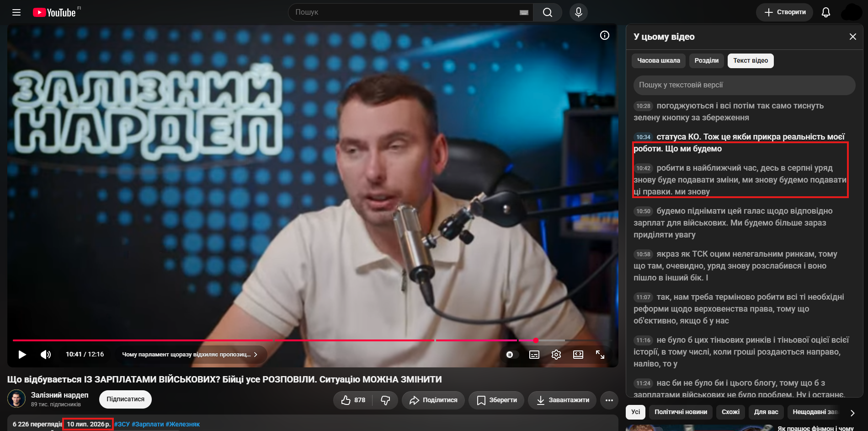Open the account avatar menu

[x=851, y=12]
